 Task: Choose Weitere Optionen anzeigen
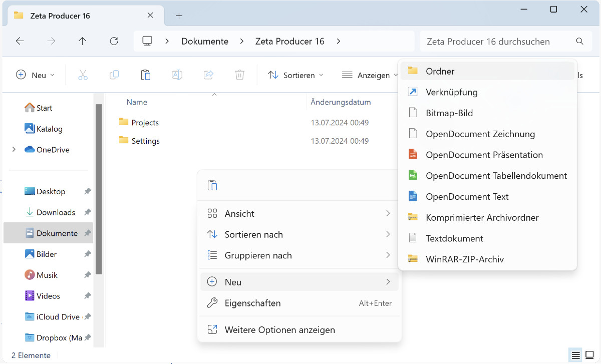click(299, 329)
